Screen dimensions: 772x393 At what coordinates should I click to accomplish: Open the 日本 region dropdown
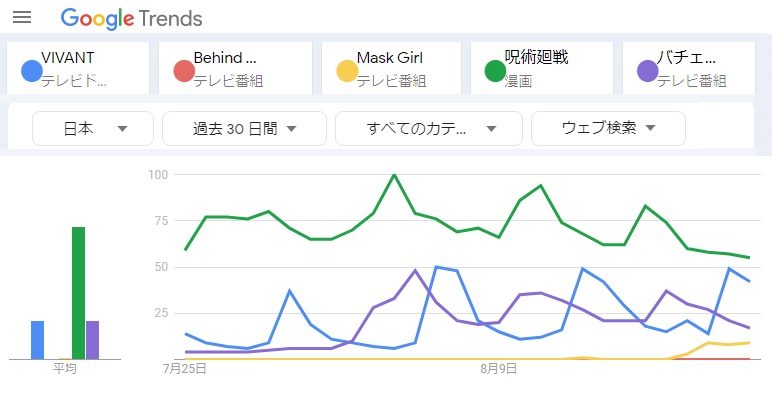click(x=93, y=129)
